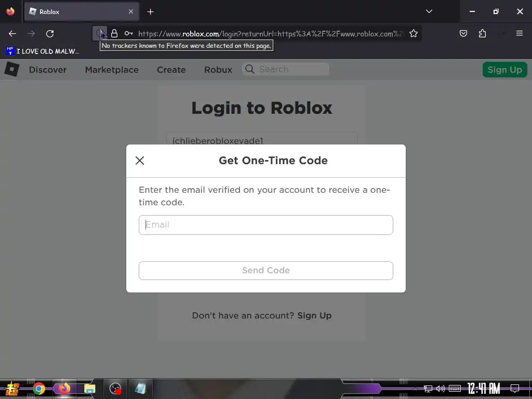The width and height of the screenshot is (532, 399).
Task: Open the Create navigation item
Action: click(171, 70)
